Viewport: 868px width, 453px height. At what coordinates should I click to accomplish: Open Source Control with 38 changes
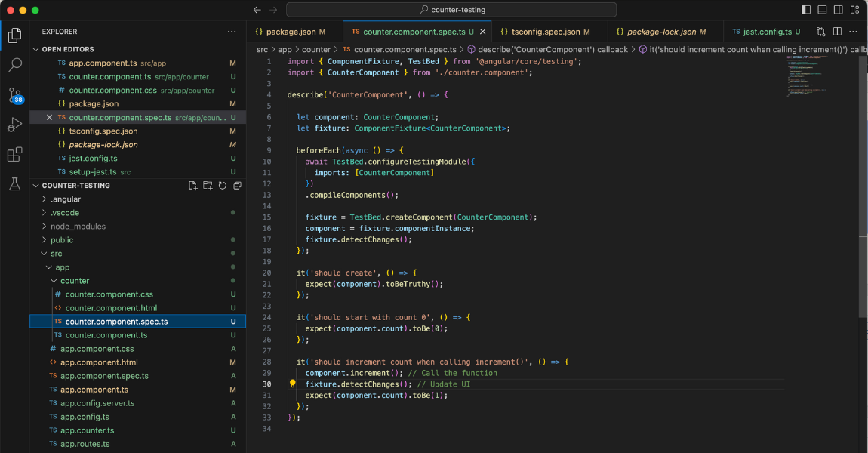pyautogui.click(x=14, y=95)
